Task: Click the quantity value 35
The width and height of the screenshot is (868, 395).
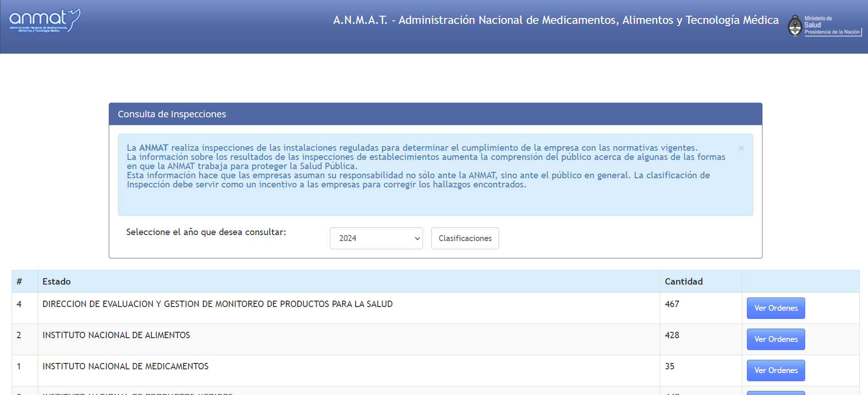Action: click(669, 366)
